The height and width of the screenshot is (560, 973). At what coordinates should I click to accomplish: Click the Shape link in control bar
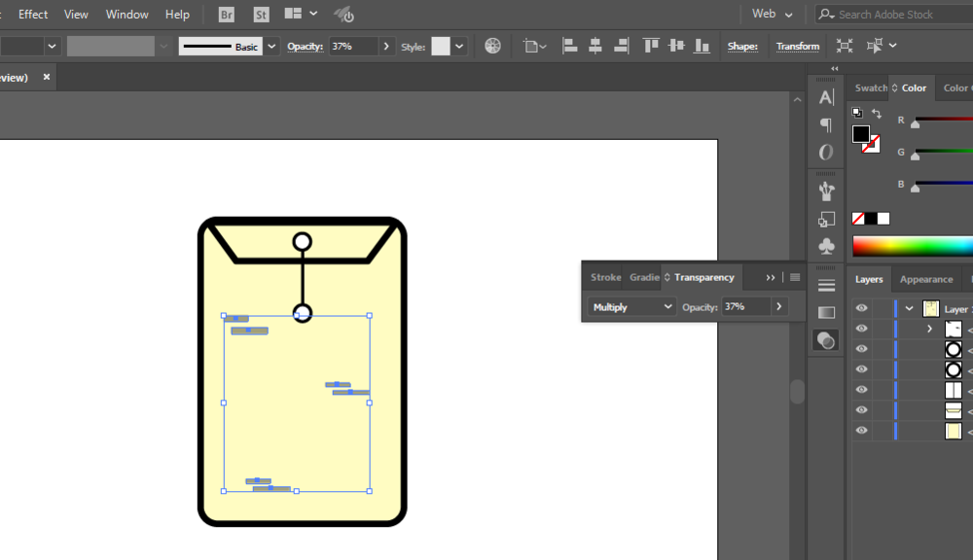[x=742, y=46]
